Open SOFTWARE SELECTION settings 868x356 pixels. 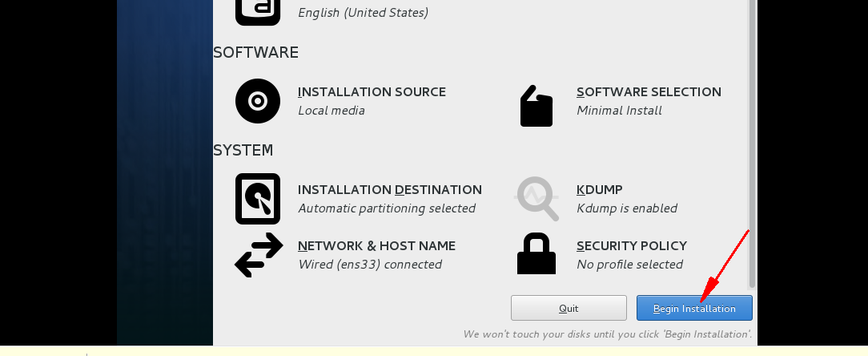pos(649,91)
